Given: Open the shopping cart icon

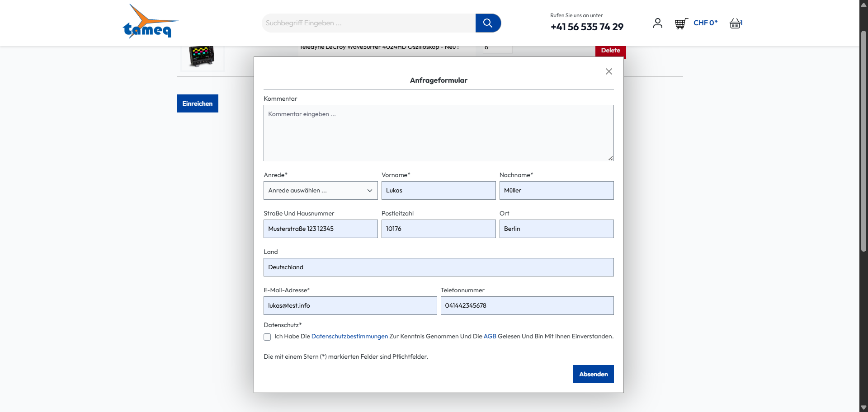Looking at the screenshot, I should click(x=681, y=23).
